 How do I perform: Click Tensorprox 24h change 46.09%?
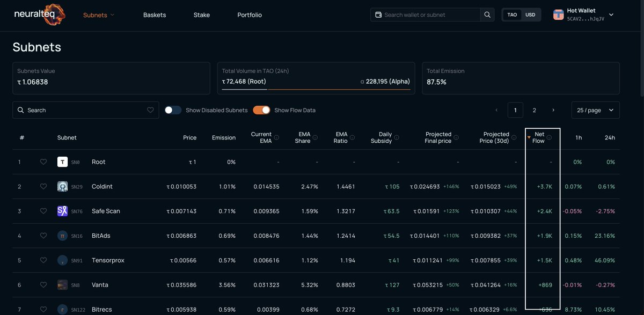tap(605, 261)
